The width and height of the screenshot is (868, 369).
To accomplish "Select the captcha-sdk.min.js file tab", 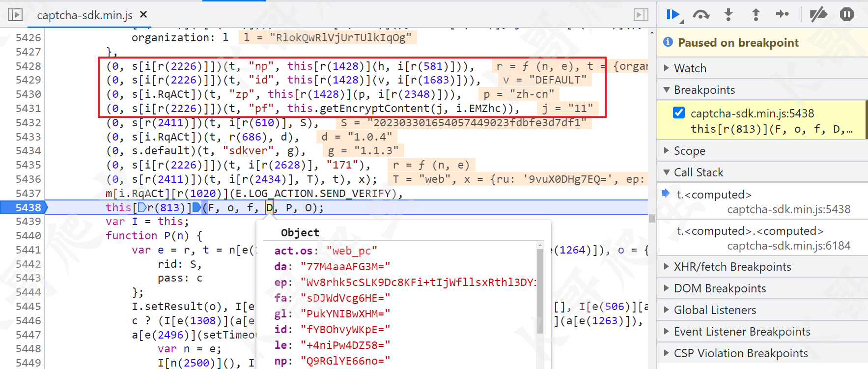I will coord(84,15).
